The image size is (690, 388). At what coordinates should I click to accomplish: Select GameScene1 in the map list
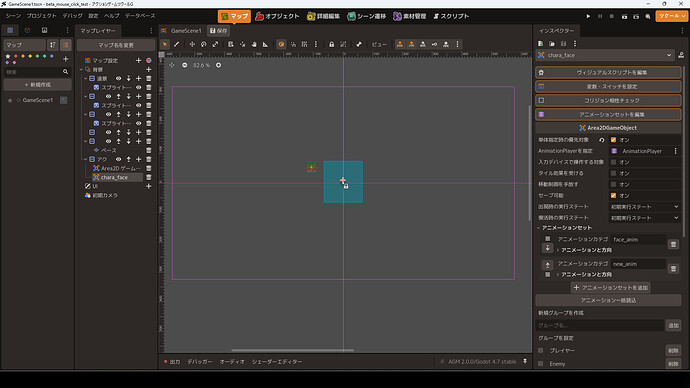37,100
